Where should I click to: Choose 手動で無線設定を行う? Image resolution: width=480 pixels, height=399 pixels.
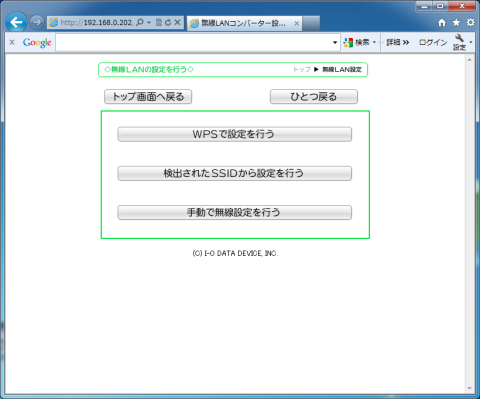point(234,212)
